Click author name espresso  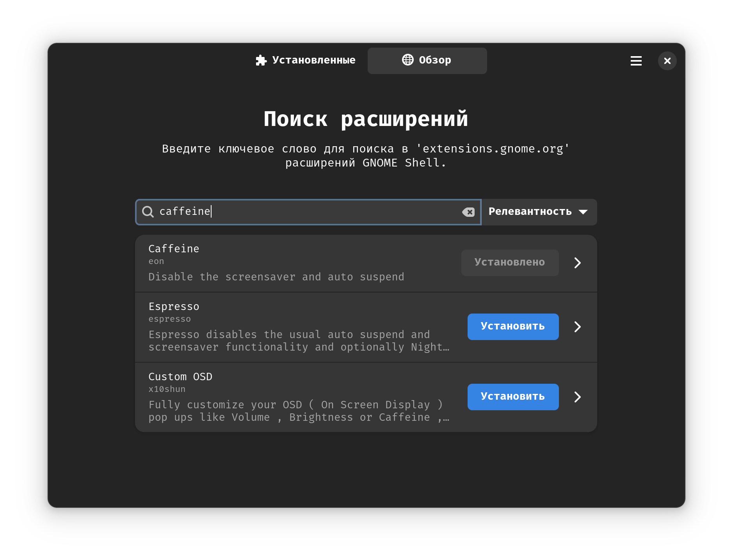point(169,319)
